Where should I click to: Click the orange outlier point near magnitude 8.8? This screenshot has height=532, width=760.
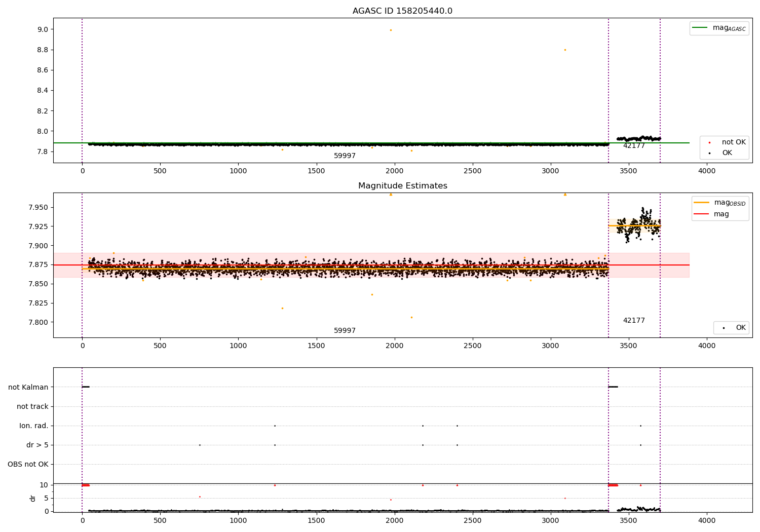[565, 50]
